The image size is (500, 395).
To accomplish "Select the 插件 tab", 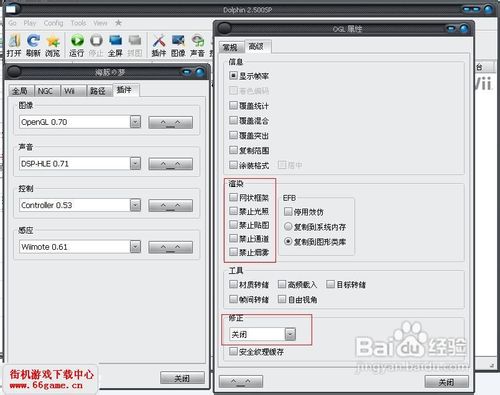I will click(x=126, y=90).
